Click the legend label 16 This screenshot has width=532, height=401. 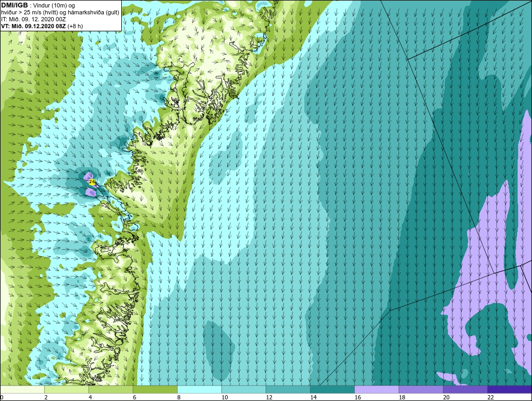pyautogui.click(x=358, y=398)
